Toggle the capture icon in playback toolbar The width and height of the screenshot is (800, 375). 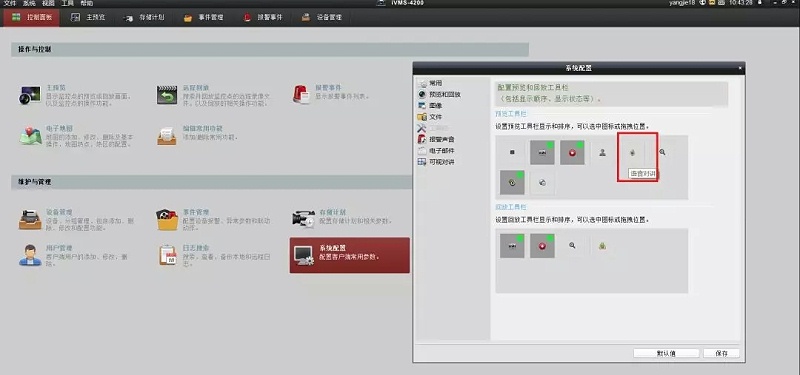click(512, 245)
